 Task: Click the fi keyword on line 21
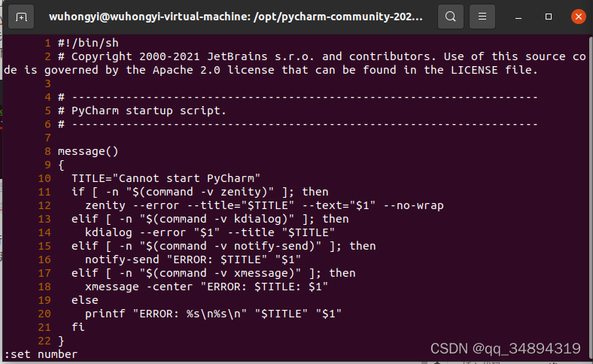(78, 327)
